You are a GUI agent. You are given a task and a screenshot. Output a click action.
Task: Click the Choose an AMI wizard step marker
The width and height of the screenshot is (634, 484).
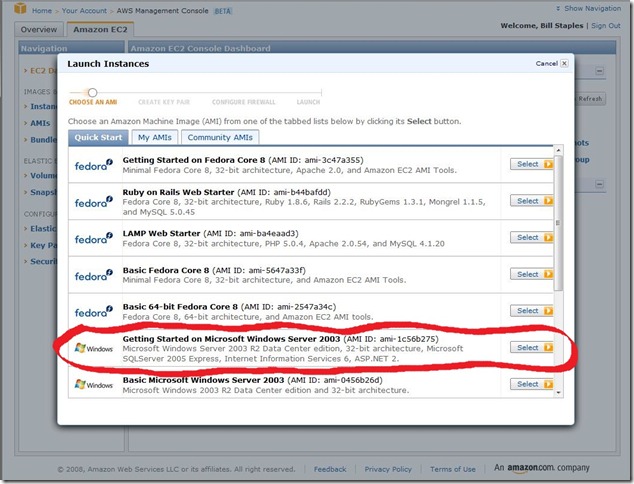click(x=93, y=93)
